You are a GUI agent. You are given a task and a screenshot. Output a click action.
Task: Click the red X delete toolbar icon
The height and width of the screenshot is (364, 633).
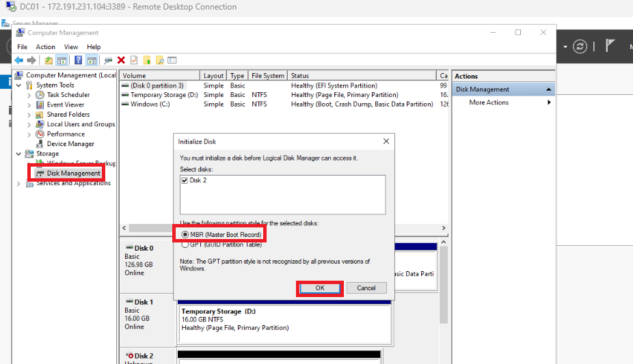(x=121, y=61)
